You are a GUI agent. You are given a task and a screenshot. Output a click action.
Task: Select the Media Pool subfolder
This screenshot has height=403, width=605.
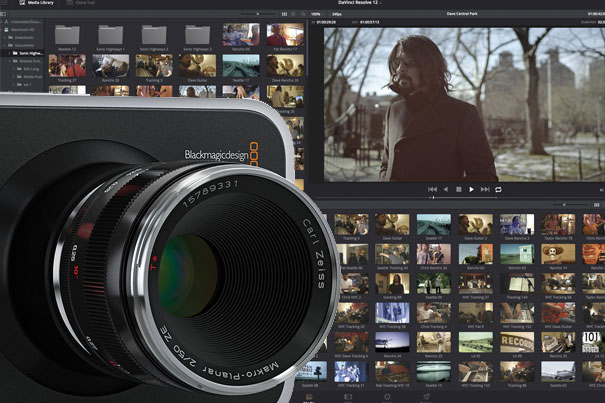pos(30,76)
